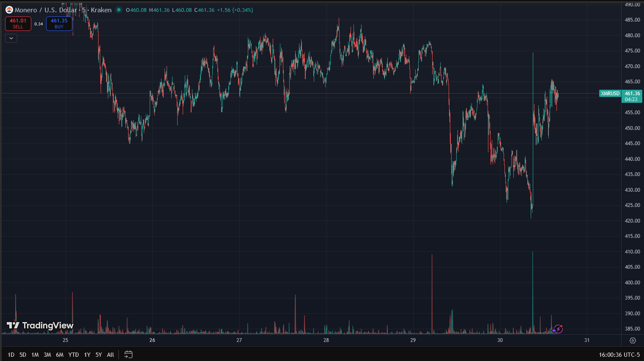The width and height of the screenshot is (644, 361).
Task: Select the 6M date range
Action: pyautogui.click(x=60, y=355)
